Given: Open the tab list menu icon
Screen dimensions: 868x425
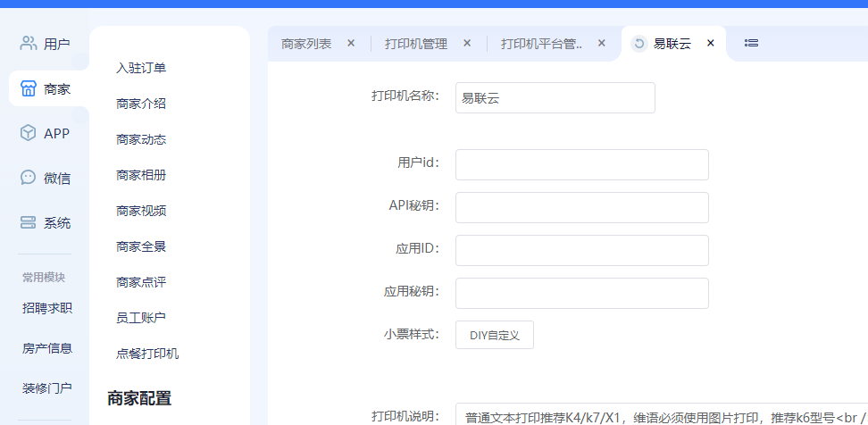Looking at the screenshot, I should (751, 43).
